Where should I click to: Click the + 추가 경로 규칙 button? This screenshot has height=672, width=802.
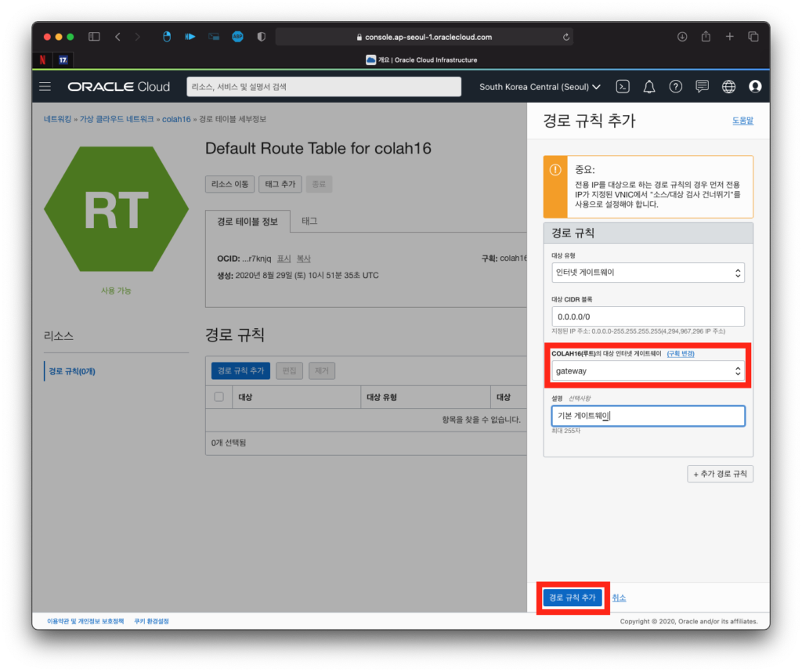pos(720,474)
